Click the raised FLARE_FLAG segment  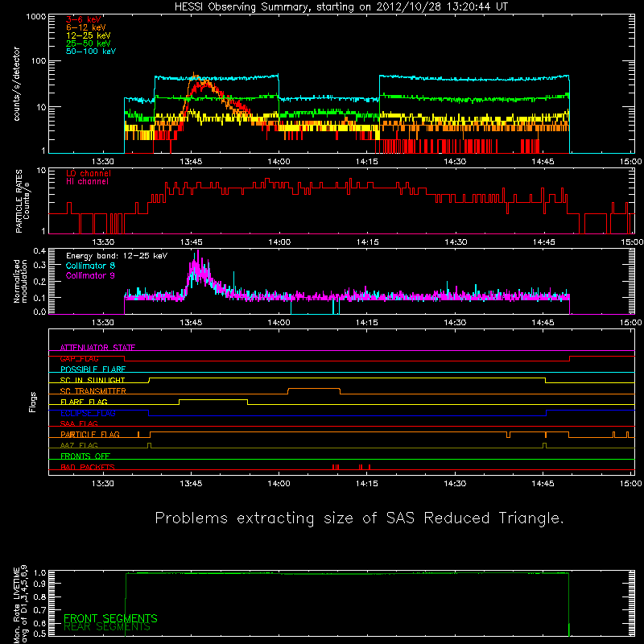tap(213, 399)
